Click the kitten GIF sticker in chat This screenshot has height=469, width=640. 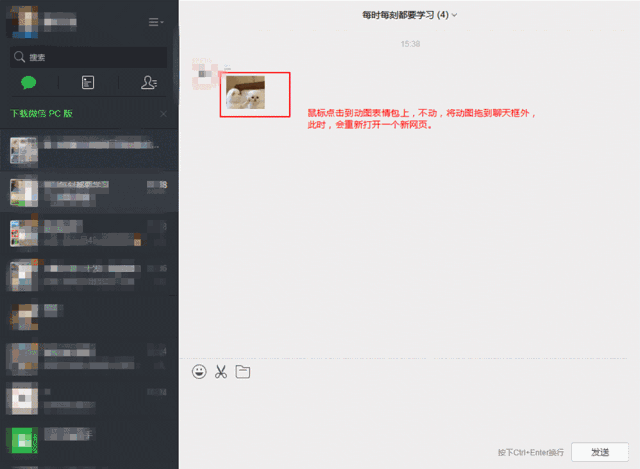pos(245,92)
